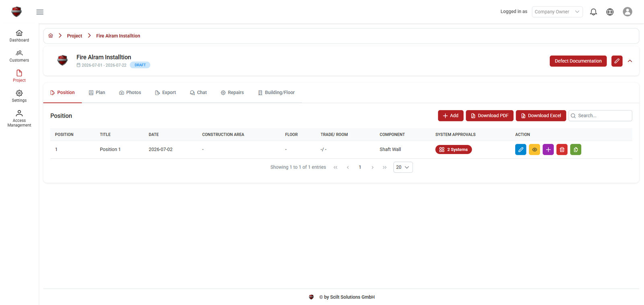This screenshot has width=644, height=305.
Task: Go to Dashboard in sidebar
Action: coord(19,36)
